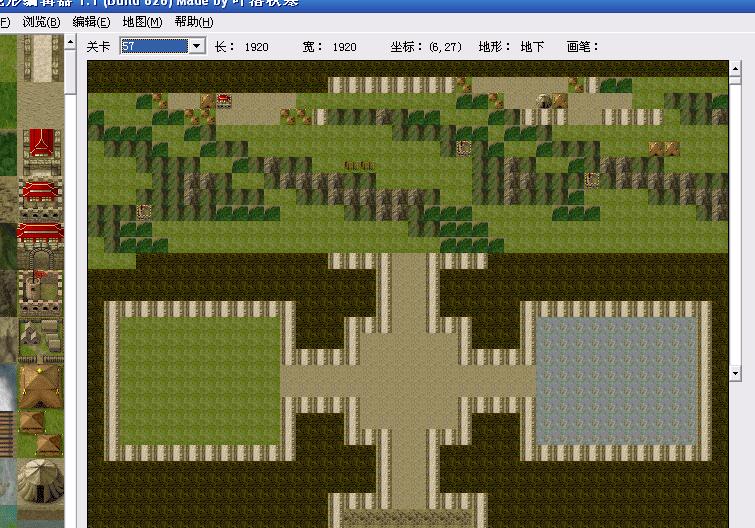Click the enclosed grass courtyard on map
Viewport: 755px width, 528px height.
[x=200, y=380]
